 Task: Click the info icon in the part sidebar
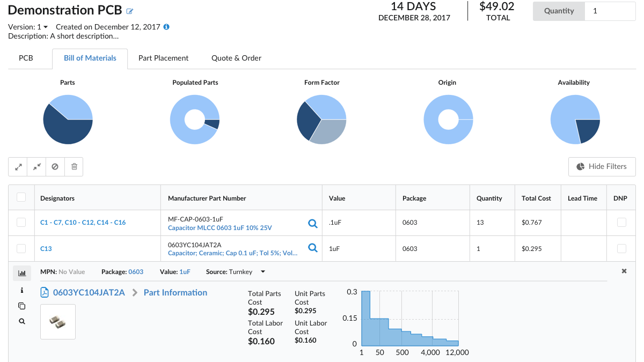tap(22, 290)
